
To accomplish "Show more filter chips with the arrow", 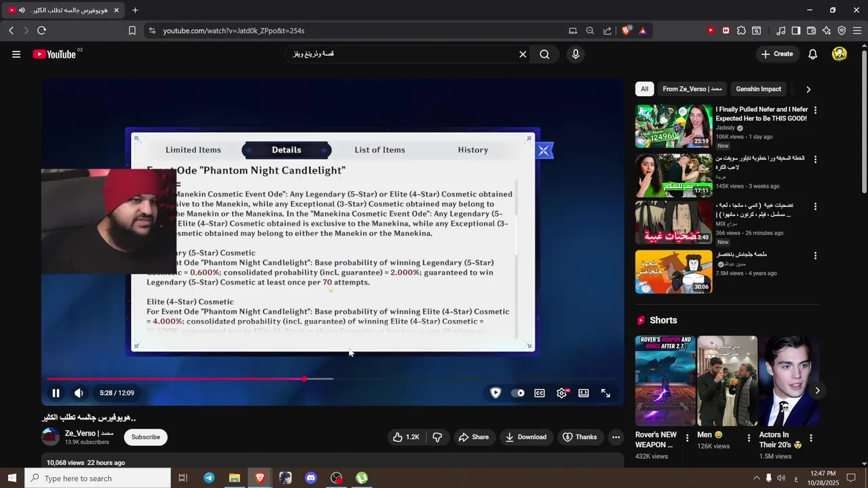I will click(x=808, y=89).
